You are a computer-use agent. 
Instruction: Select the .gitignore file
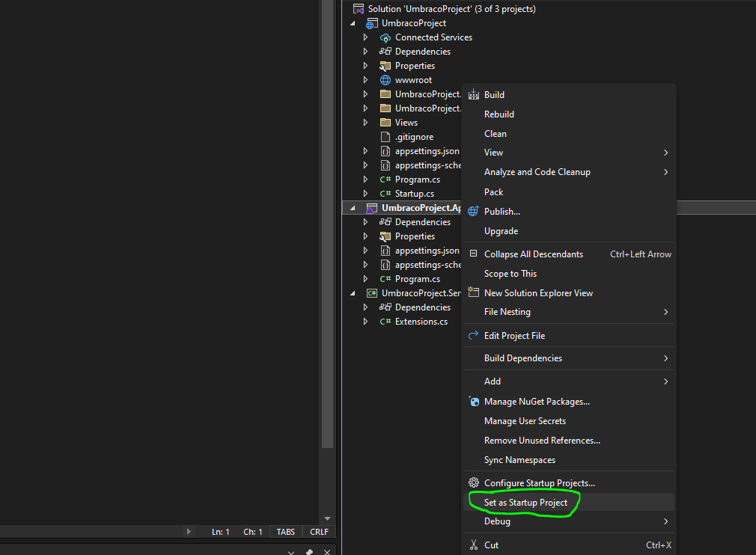[414, 137]
